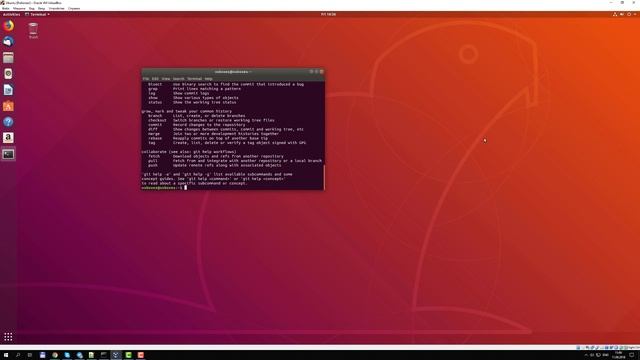640x360 pixels.
Task: Open Windows notification center icon
Action: tap(631, 355)
